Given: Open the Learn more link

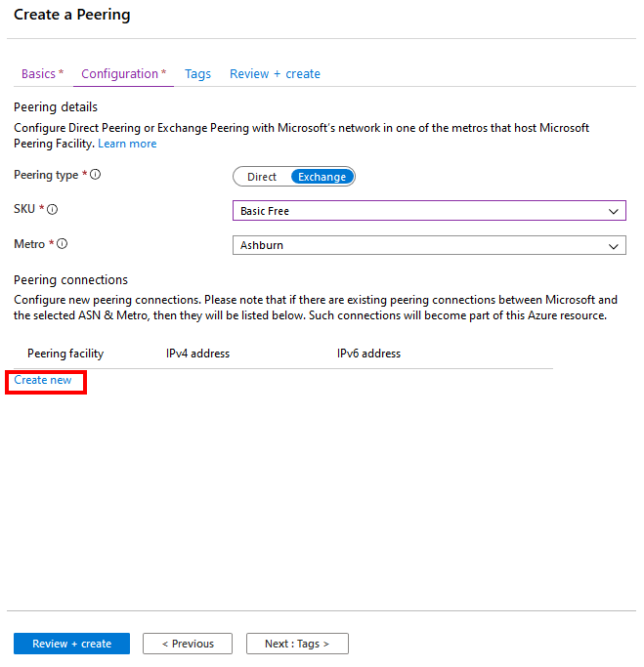Looking at the screenshot, I should pyautogui.click(x=127, y=144).
